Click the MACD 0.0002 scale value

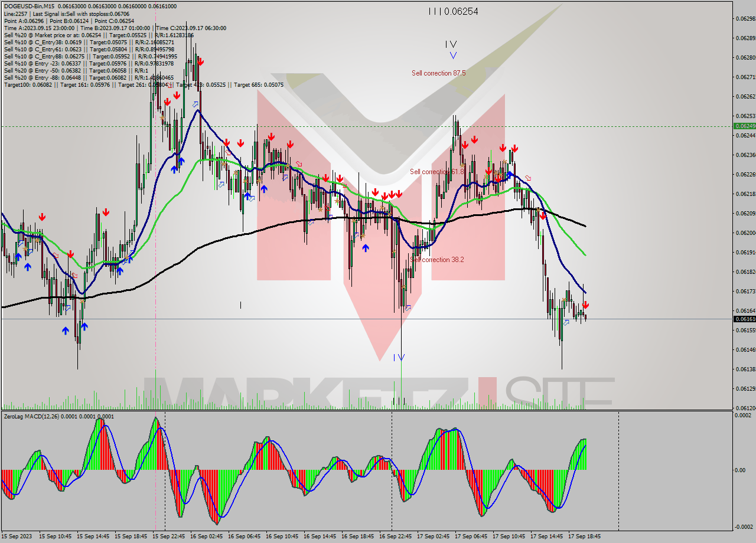coord(742,416)
